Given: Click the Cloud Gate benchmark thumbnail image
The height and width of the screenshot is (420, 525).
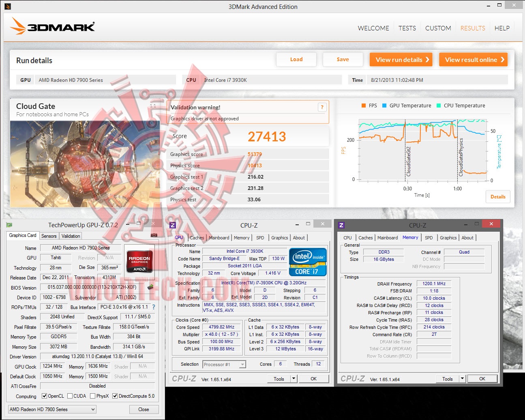Looking at the screenshot, I should (x=85, y=164).
